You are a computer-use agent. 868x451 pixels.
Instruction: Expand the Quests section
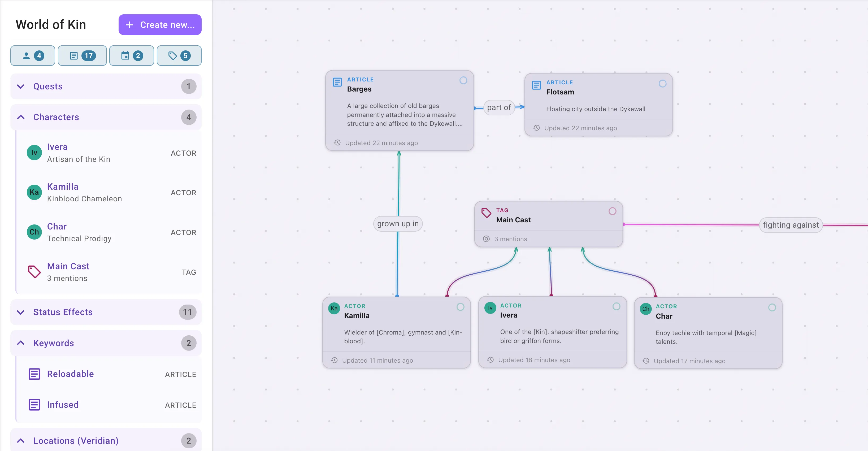(x=106, y=86)
